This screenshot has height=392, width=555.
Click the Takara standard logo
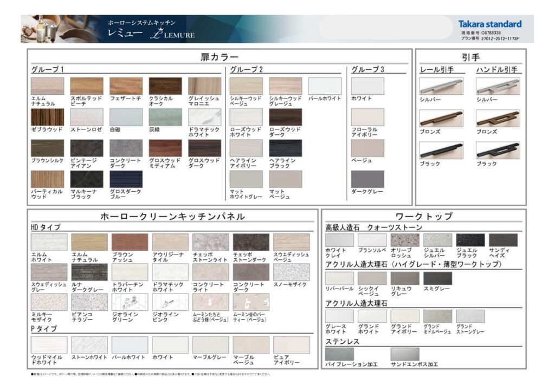click(489, 24)
